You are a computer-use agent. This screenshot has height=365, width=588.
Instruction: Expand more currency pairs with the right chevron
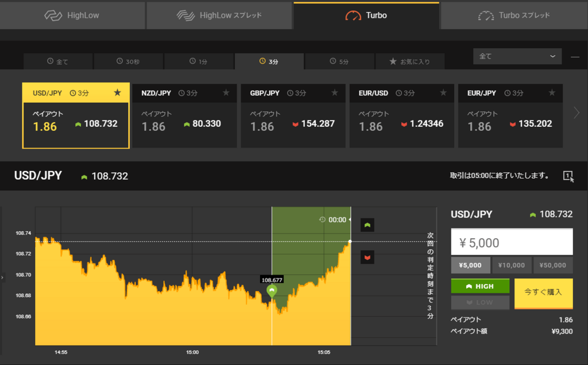578,112
